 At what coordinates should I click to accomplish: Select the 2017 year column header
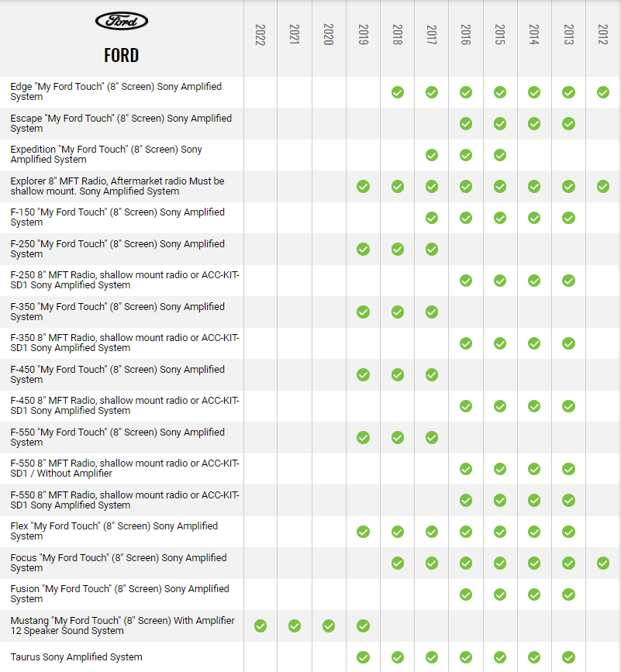[432, 35]
